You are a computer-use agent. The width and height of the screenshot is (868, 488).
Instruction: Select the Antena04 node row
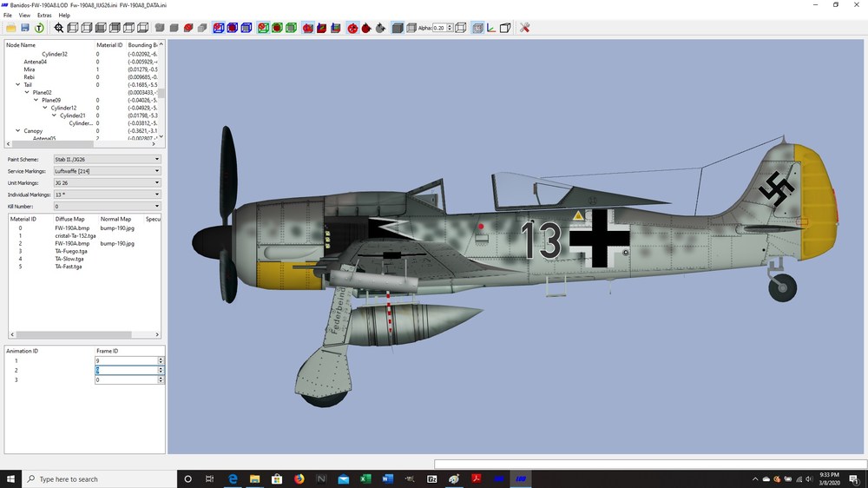82,62
